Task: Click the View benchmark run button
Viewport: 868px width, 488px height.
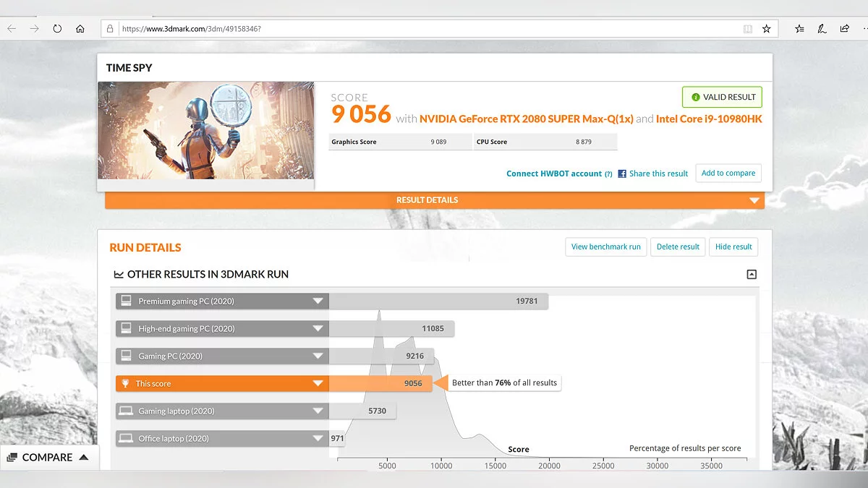Action: tap(605, 247)
